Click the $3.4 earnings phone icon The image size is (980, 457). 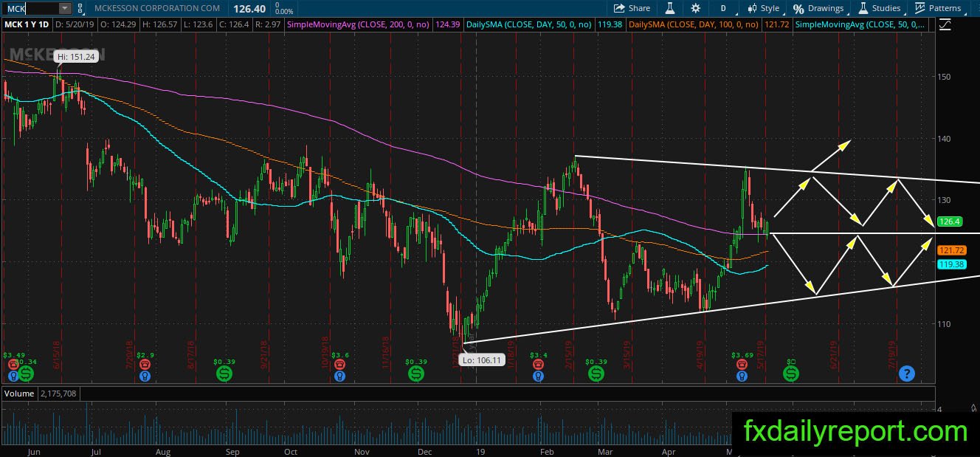(539, 365)
